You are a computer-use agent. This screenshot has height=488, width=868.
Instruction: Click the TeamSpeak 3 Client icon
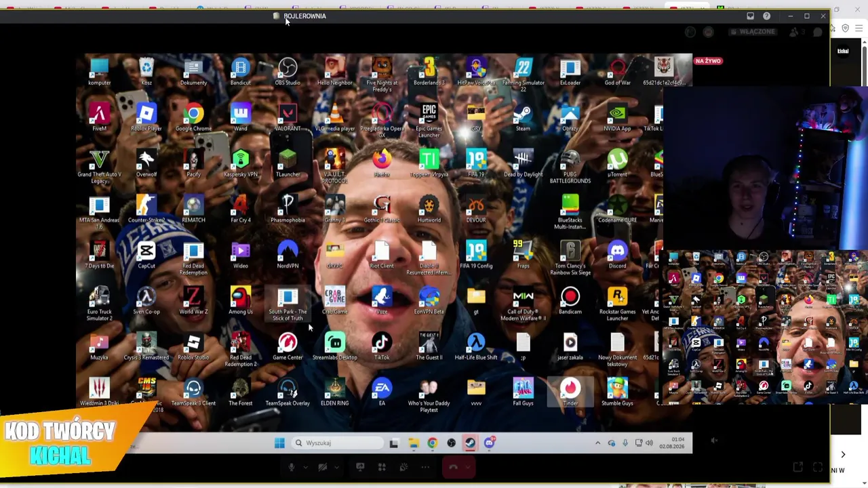[193, 392]
